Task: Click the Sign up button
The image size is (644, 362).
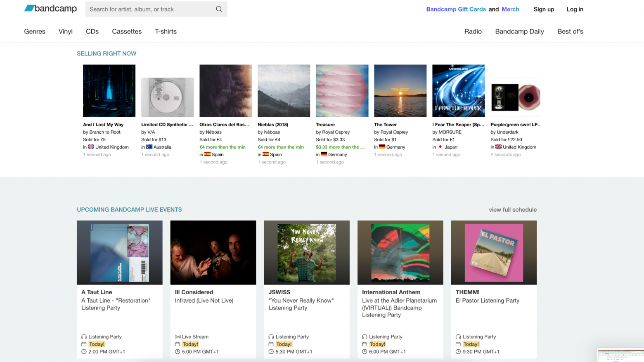Action: coord(544,9)
